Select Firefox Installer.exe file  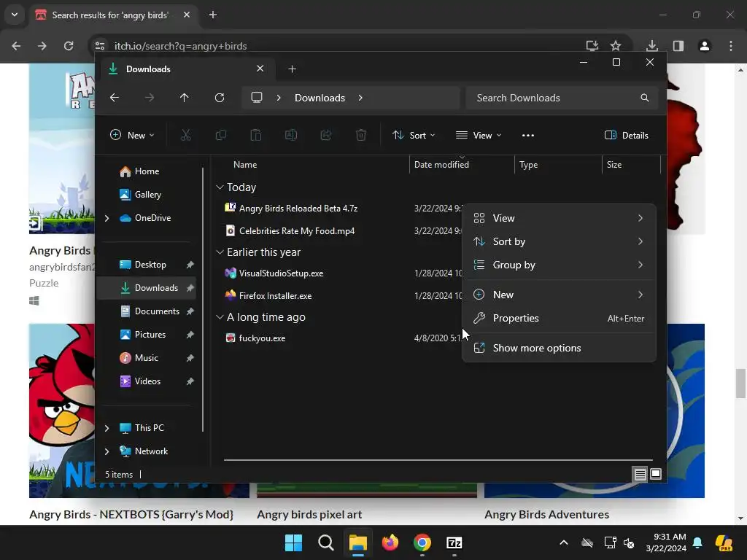coord(275,296)
